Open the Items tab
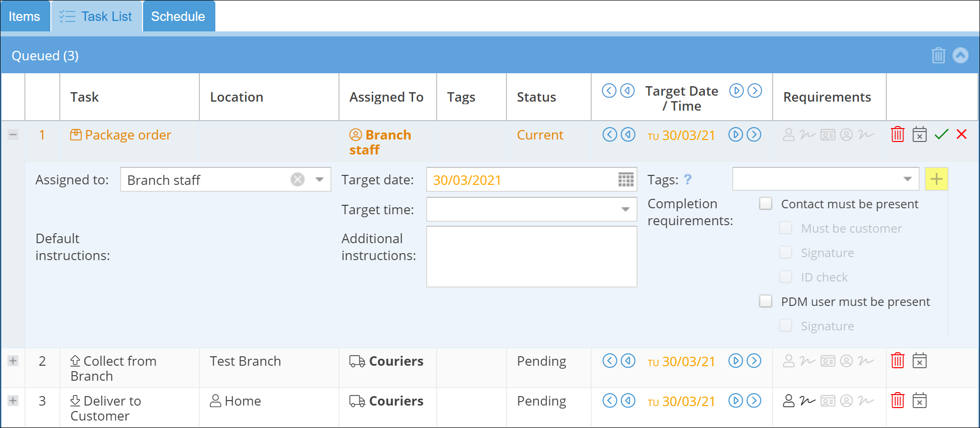The height and width of the screenshot is (428, 980). tap(24, 16)
